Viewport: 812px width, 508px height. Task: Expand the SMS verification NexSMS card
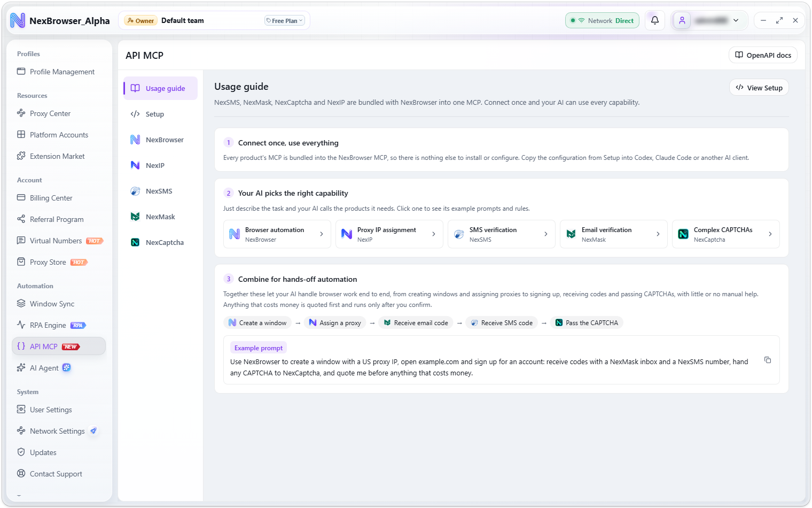coord(502,234)
